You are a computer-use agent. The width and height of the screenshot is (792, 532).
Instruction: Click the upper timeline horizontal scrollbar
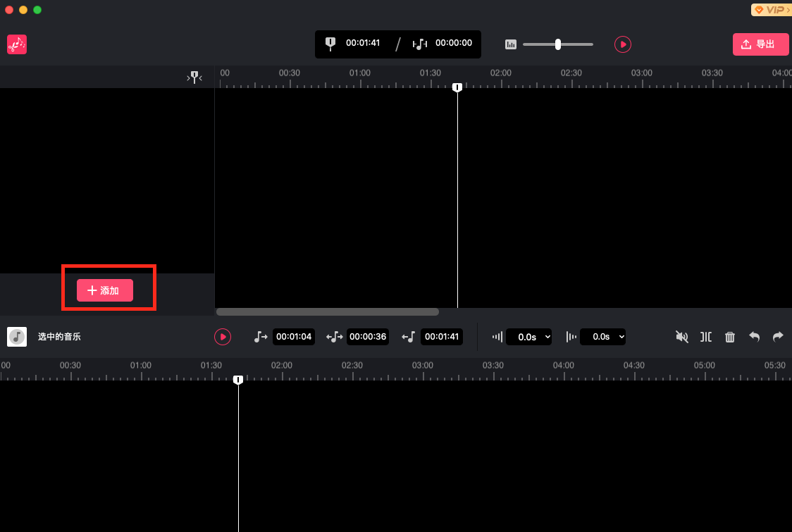pyautogui.click(x=328, y=311)
